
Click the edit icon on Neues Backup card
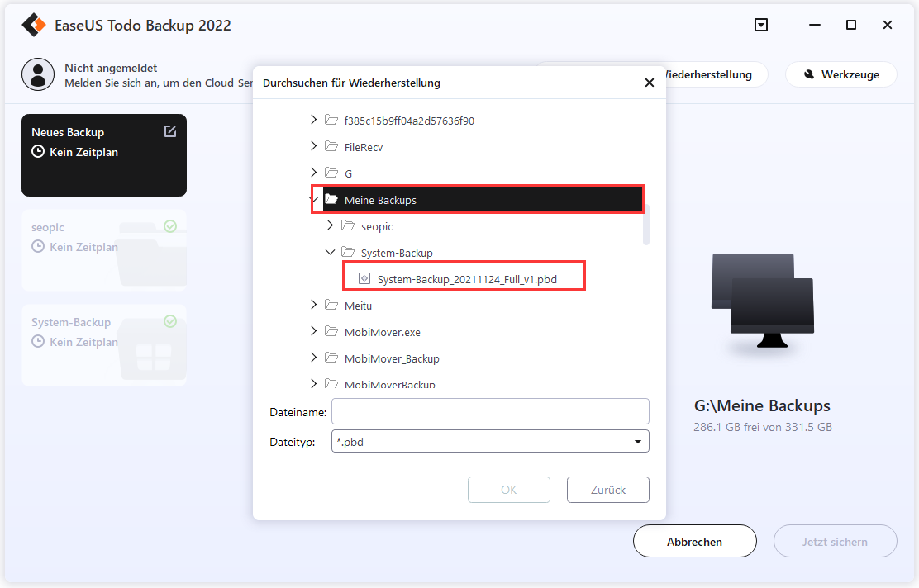click(x=170, y=131)
